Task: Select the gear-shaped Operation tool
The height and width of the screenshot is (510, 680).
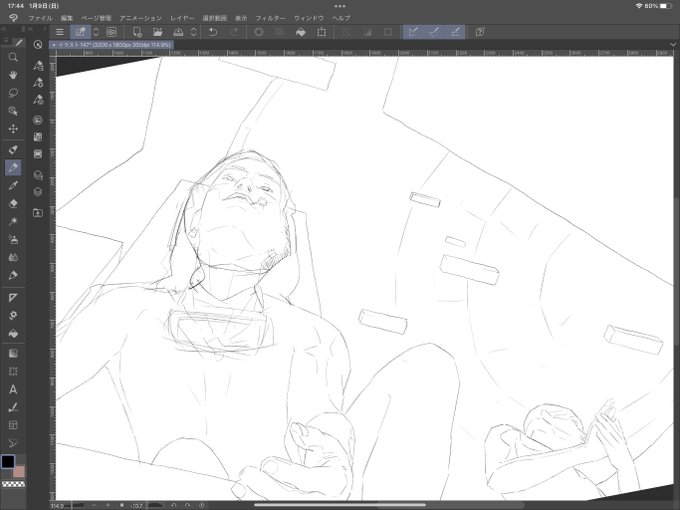Action: pyautogui.click(x=13, y=315)
